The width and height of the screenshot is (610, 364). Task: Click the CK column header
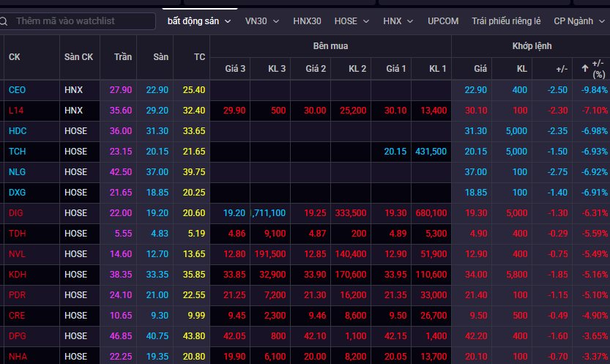click(15, 57)
